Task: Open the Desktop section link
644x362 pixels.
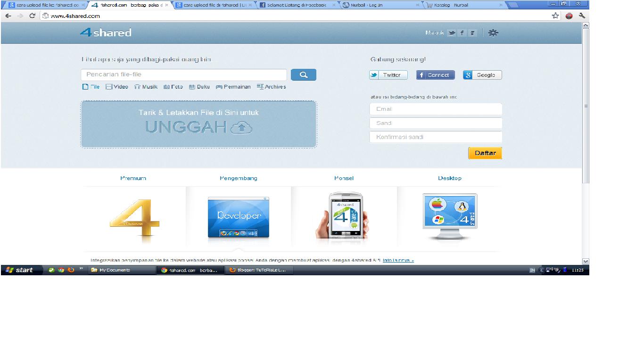Action: (x=450, y=178)
